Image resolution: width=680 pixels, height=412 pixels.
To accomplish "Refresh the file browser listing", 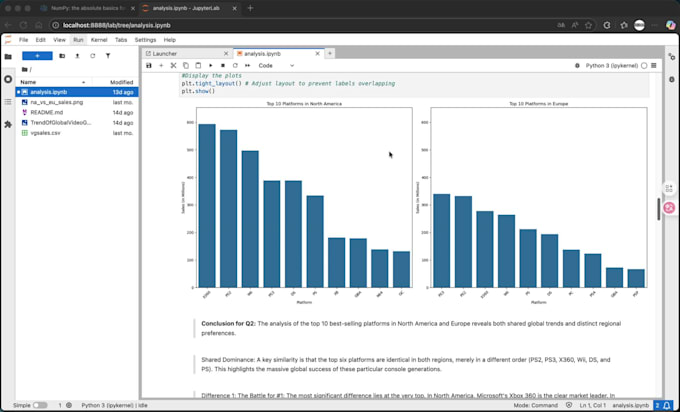I will [92, 56].
